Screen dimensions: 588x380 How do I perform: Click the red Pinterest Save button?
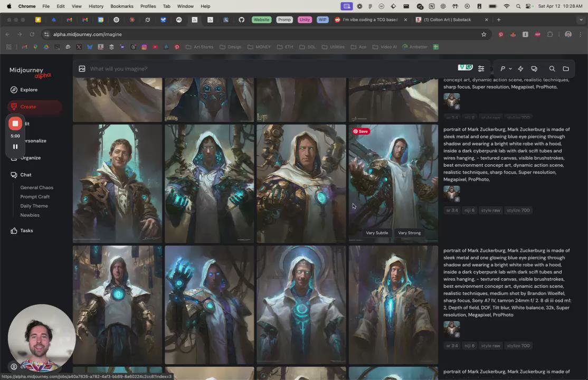(361, 131)
